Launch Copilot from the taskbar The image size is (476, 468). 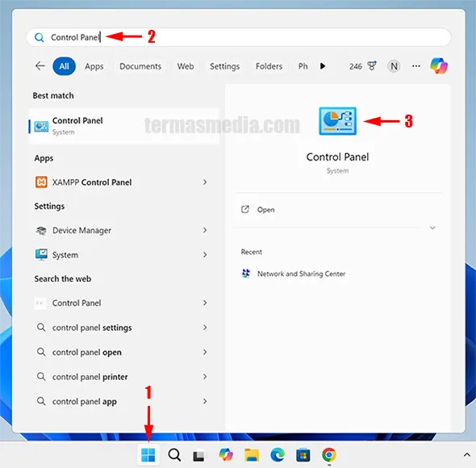pos(226,454)
